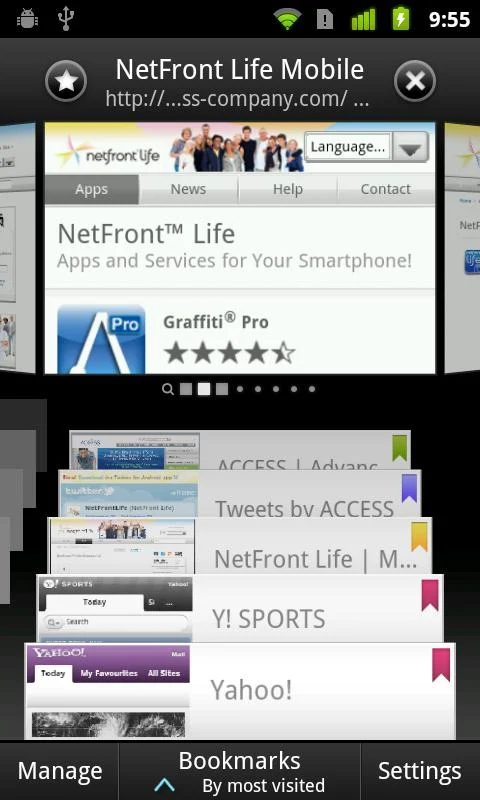Open the Graffiti Pro app link
The height and width of the screenshot is (800, 480).
216,322
